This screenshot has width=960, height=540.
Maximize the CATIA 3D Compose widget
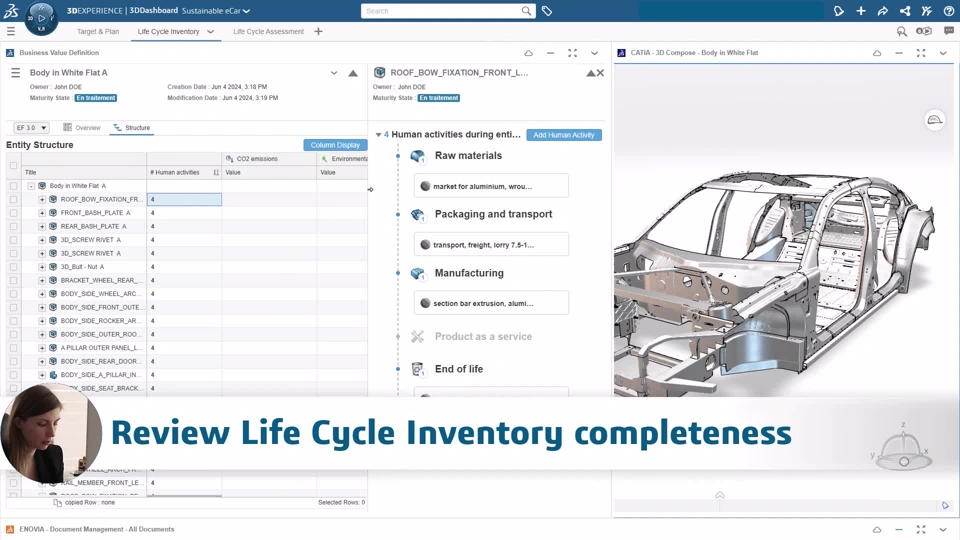tap(921, 53)
